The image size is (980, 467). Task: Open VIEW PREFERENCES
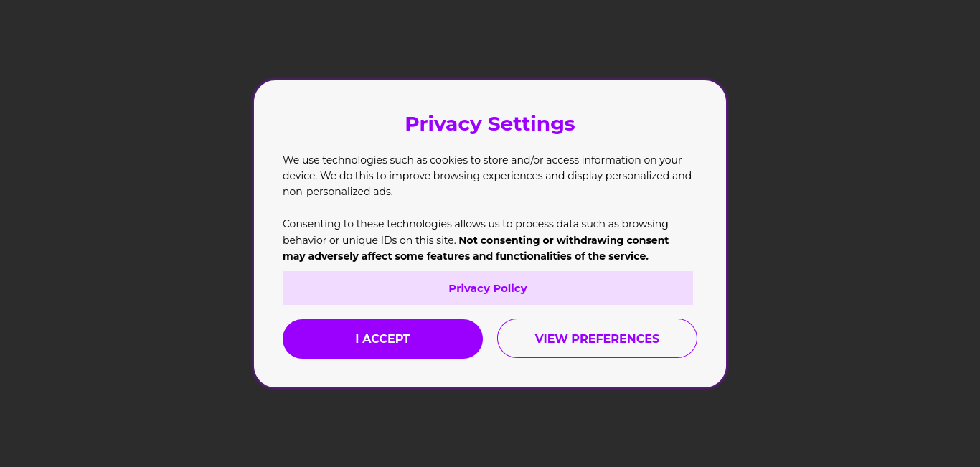pyautogui.click(x=597, y=339)
